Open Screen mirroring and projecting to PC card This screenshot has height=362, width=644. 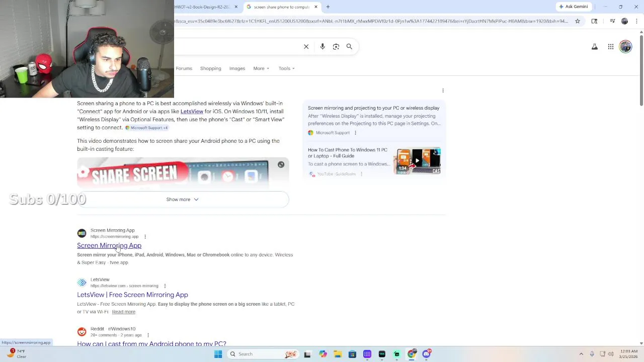(373, 108)
